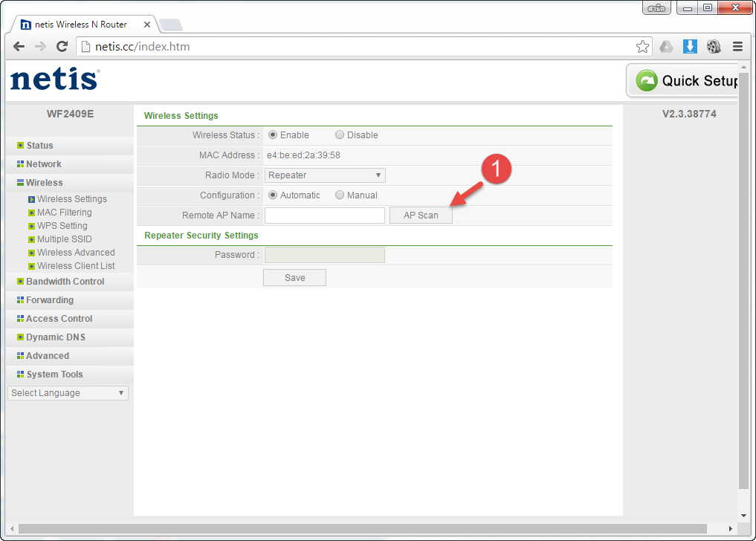Select Disable for Wireless Status
The height and width of the screenshot is (541, 756).
point(340,135)
